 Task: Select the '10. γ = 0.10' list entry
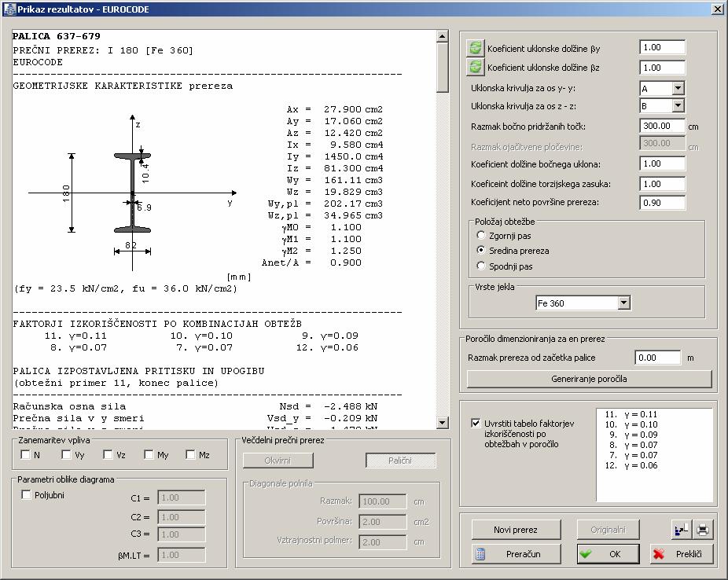(631, 424)
